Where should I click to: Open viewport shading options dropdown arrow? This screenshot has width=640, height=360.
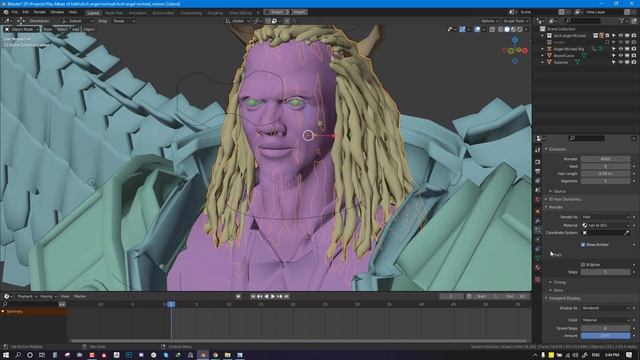(x=526, y=29)
